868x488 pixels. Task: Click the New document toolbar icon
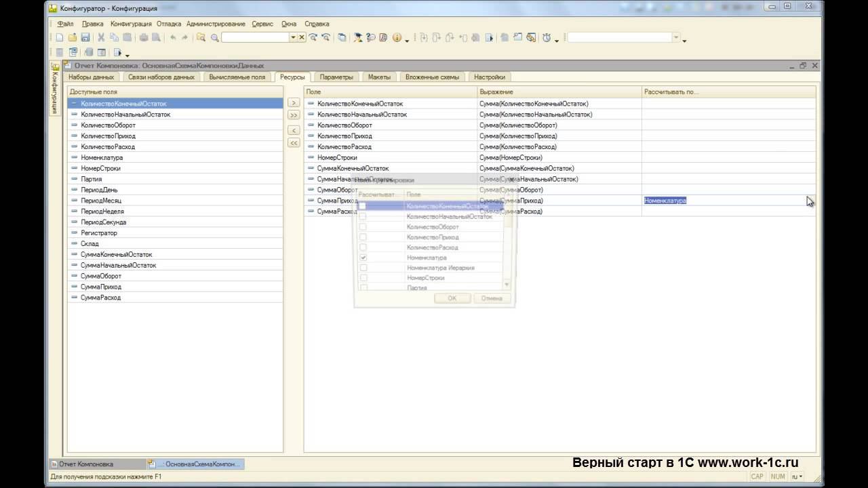tap(60, 38)
